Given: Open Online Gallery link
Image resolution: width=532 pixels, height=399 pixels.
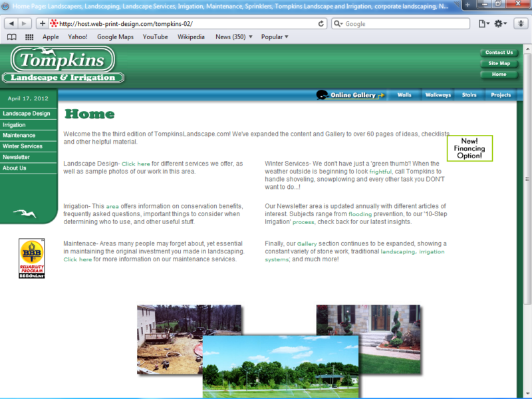Looking at the screenshot, I should click(x=353, y=95).
